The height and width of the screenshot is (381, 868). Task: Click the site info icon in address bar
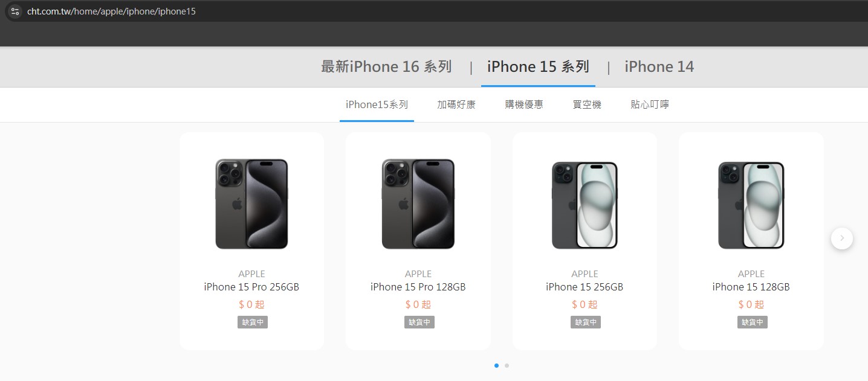15,11
